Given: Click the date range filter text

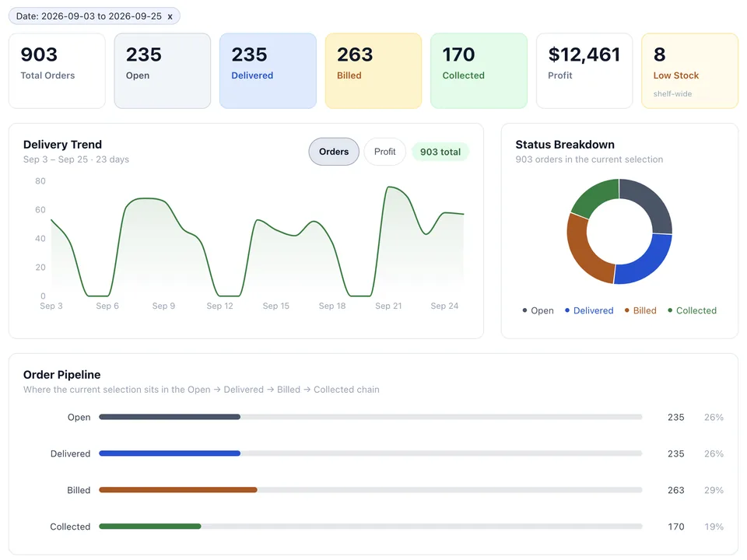Looking at the screenshot, I should [89, 16].
